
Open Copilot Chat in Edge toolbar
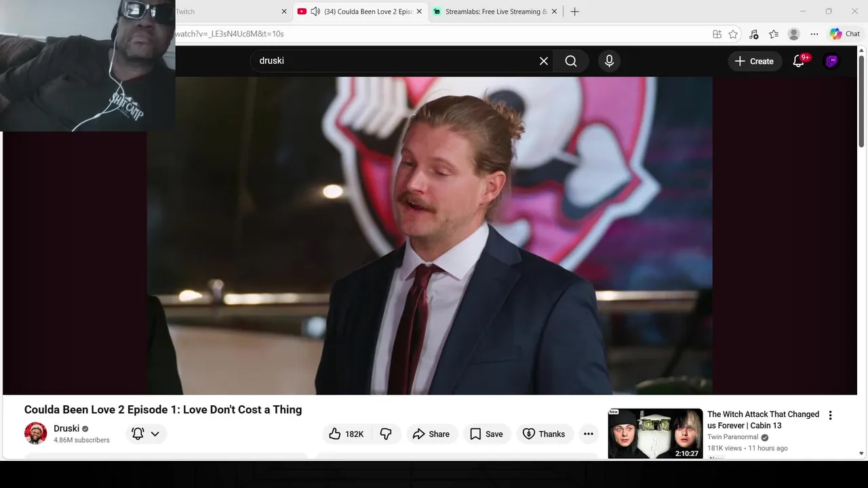(x=845, y=34)
